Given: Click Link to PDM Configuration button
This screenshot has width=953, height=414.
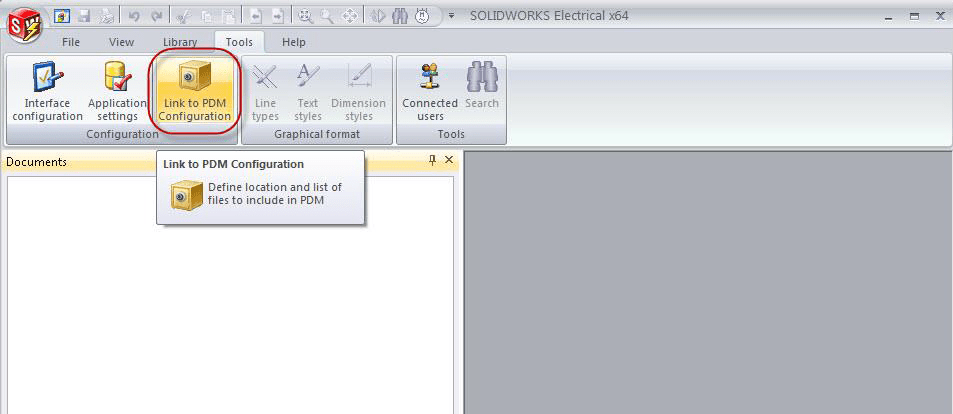Looking at the screenshot, I should [x=194, y=92].
